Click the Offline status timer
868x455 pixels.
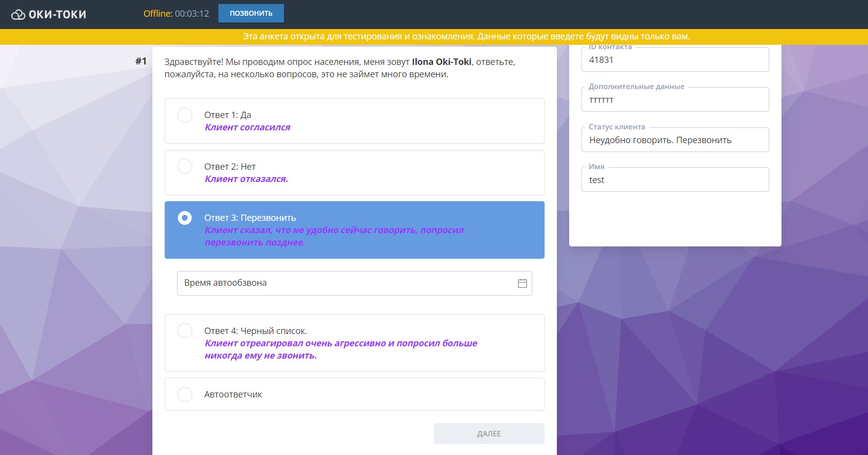pyautogui.click(x=176, y=14)
